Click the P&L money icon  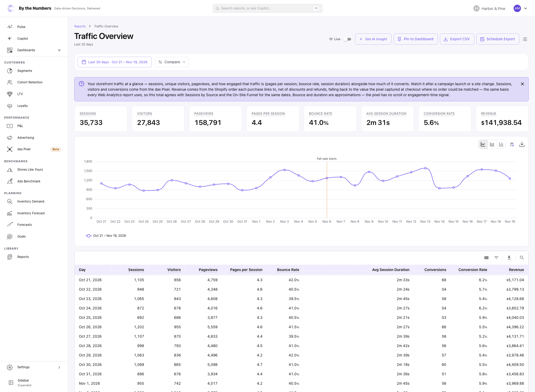pos(10,126)
